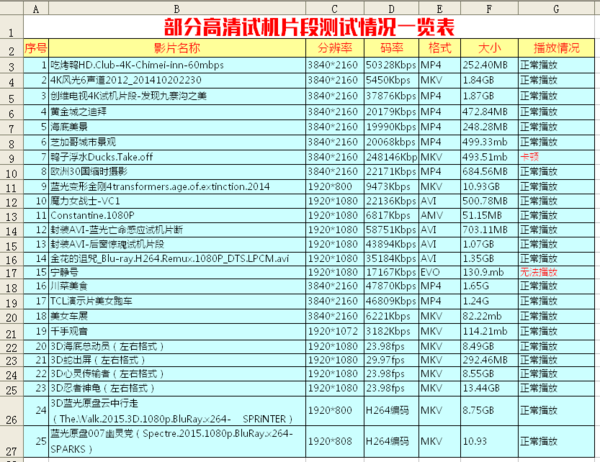Screen dimensions: 600x462
Task: Select the 魔力女战士-VC1 name cell
Action: 177,201
